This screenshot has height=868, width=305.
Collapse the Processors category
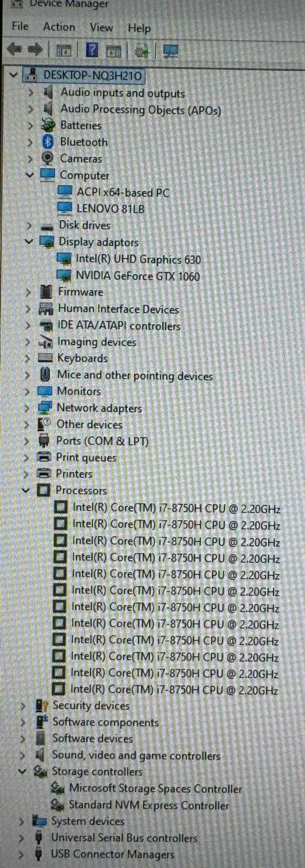pyautogui.click(x=25, y=490)
